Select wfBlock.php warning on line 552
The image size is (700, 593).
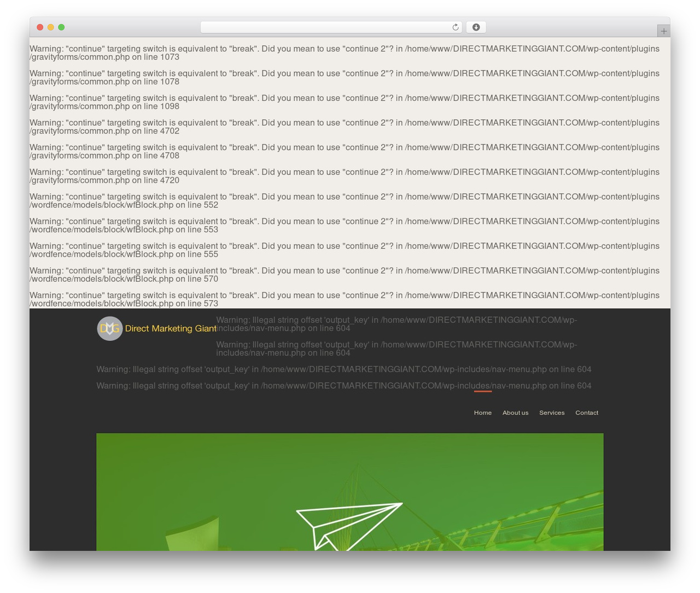(x=345, y=201)
